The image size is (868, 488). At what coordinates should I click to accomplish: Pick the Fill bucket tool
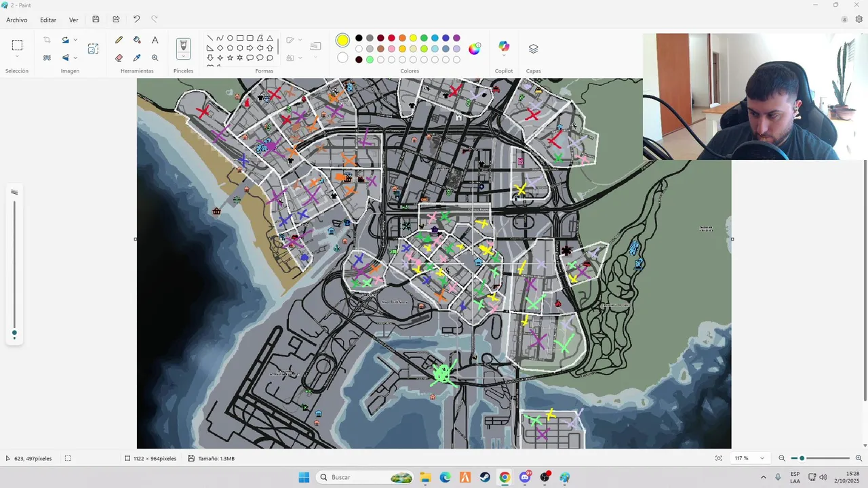137,40
